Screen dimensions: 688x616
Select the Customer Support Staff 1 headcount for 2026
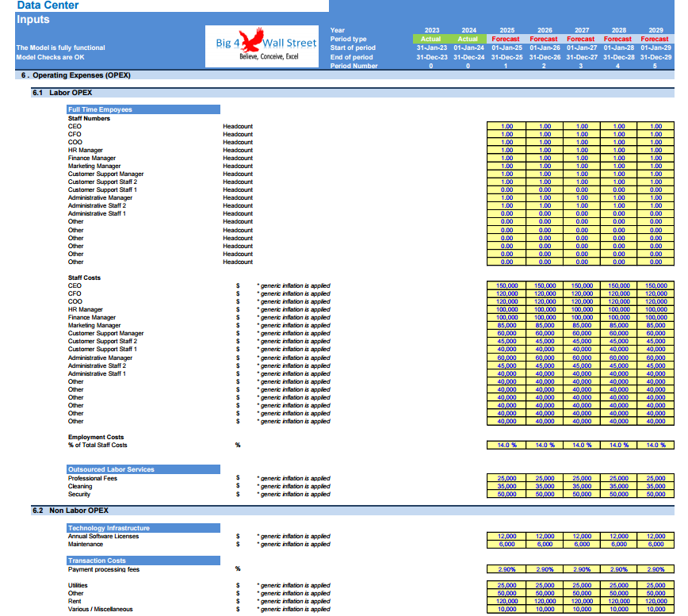coord(545,190)
